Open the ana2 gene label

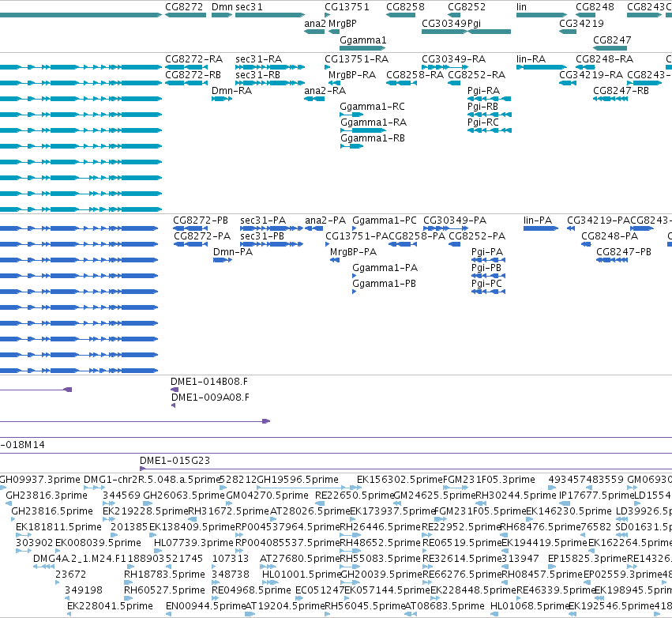(315, 24)
